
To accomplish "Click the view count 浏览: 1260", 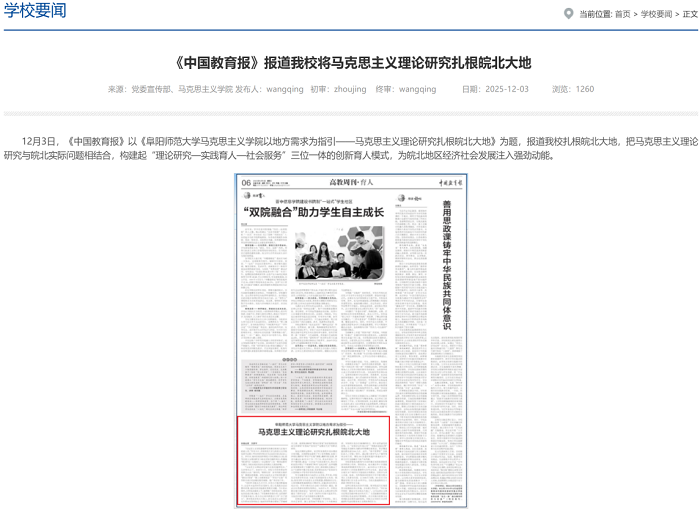I will [573, 89].
